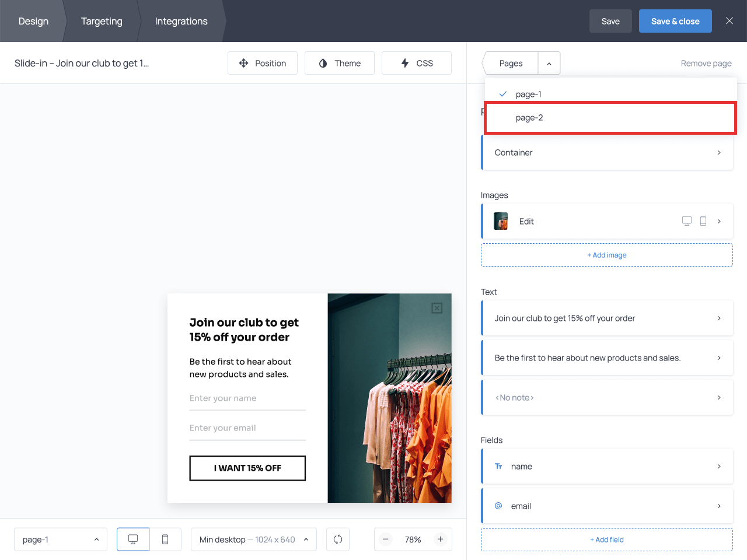The image size is (747, 560).
Task: Zoom out with the minus icon
Action: [x=386, y=540]
